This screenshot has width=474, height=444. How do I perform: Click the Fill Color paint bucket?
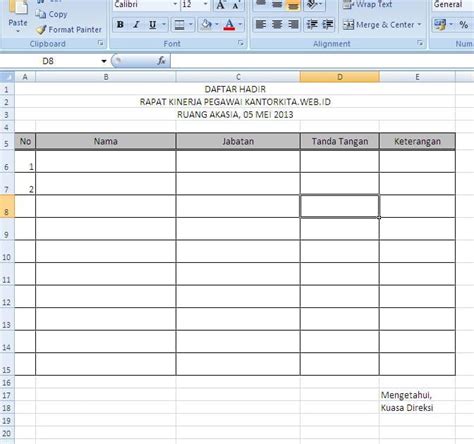point(206,24)
